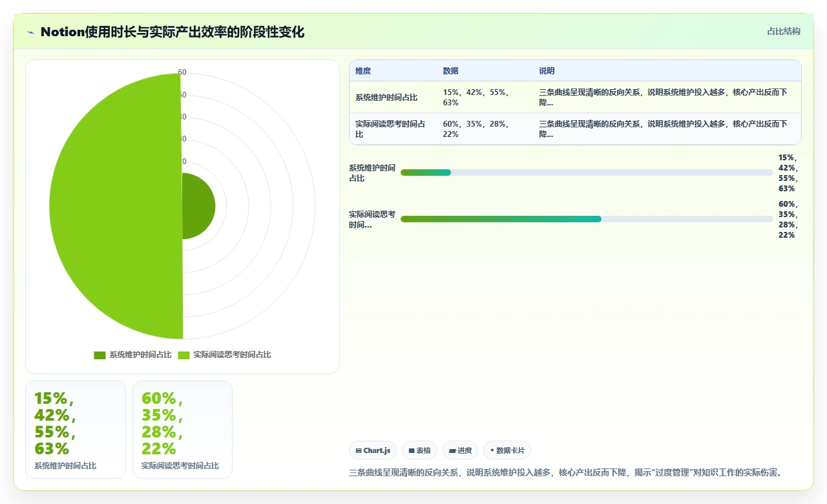Screen dimensions: 827x504
Task: Click the 60%, 35%, 28%, 22% data card
Action: click(182, 430)
